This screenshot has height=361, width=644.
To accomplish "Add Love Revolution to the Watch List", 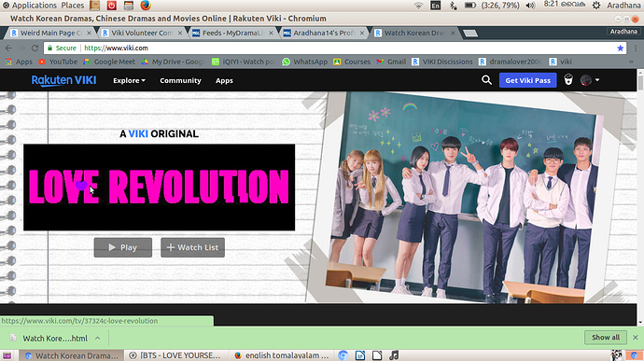I will 192,247.
